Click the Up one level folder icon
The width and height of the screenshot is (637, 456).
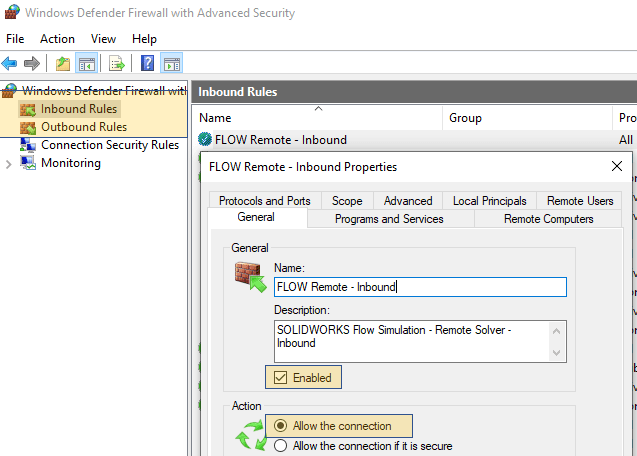[x=63, y=64]
